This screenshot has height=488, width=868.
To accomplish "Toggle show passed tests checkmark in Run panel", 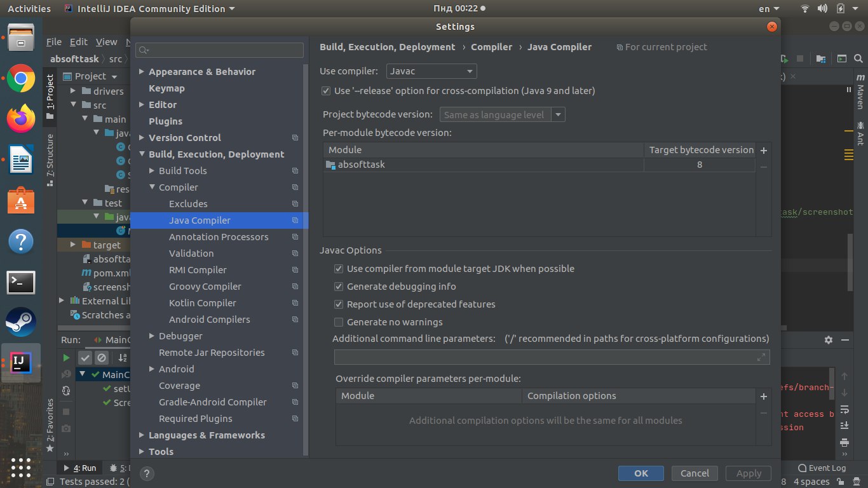I will [85, 358].
